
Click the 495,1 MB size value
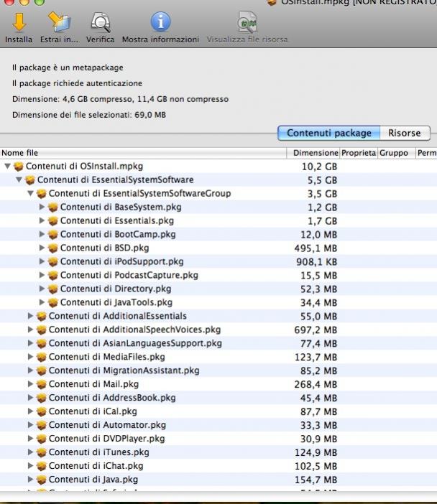pos(316,248)
